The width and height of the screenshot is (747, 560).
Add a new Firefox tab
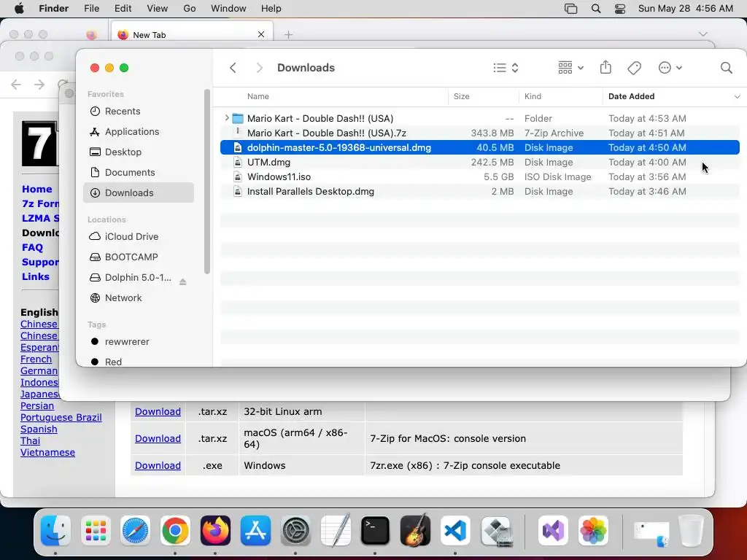coord(288,35)
